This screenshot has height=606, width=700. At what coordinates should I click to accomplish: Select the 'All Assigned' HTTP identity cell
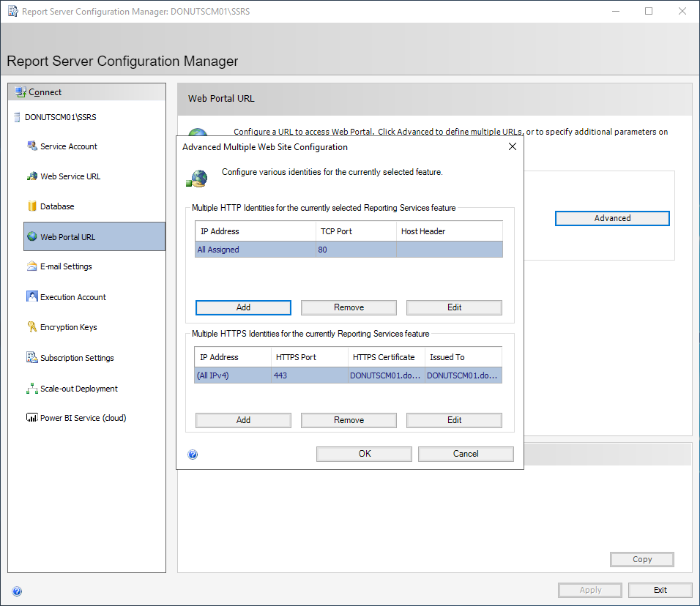[256, 250]
